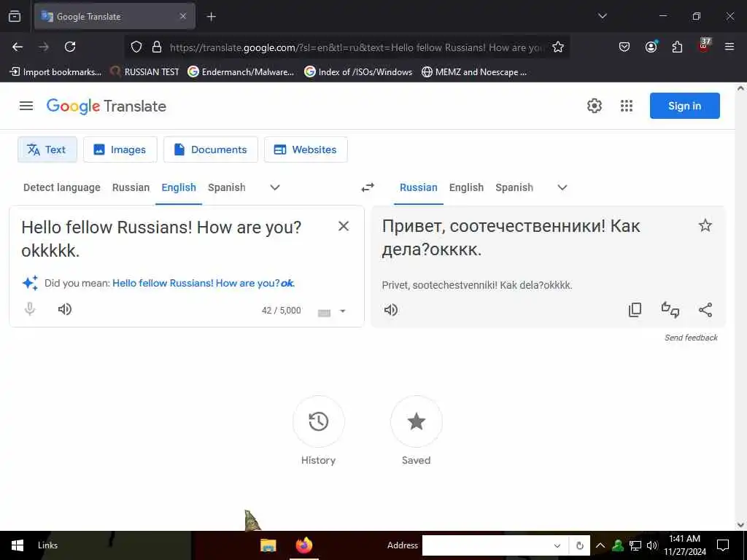The image size is (747, 560).
Task: Accept the 'Did you mean' suggestion
Action: point(204,283)
